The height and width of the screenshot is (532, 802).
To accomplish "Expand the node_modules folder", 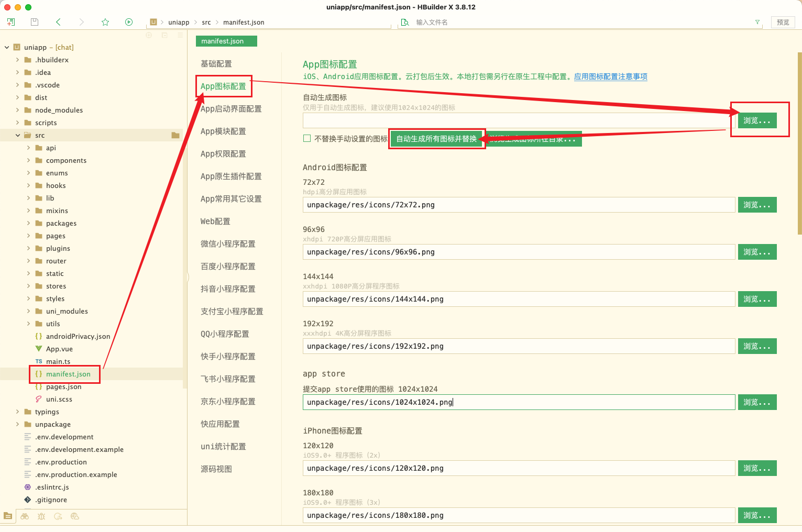I will (x=18, y=110).
